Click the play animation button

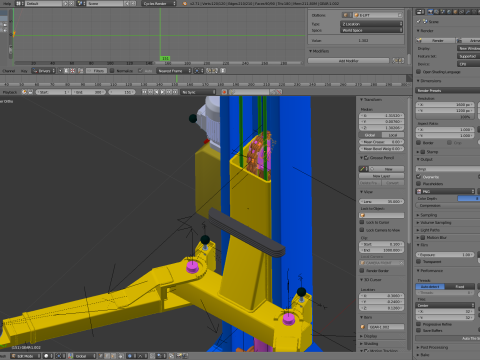162,92
